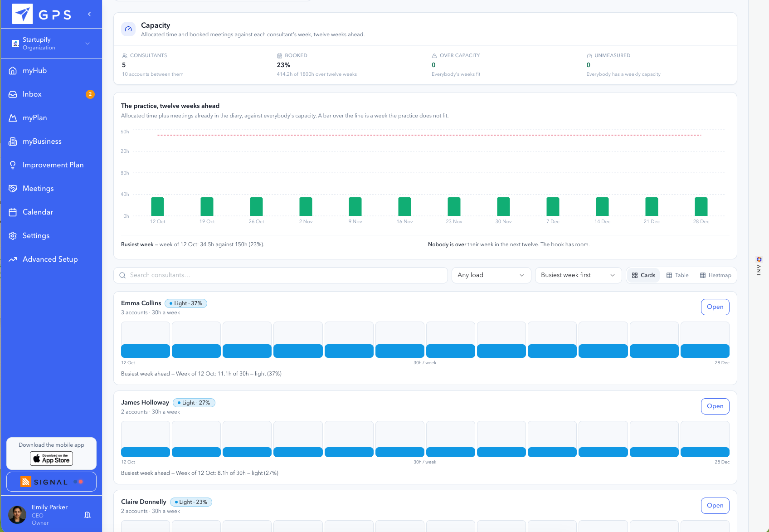Open the Inbox tray icon
Screen dimensions: 769x532
pyautogui.click(x=13, y=94)
